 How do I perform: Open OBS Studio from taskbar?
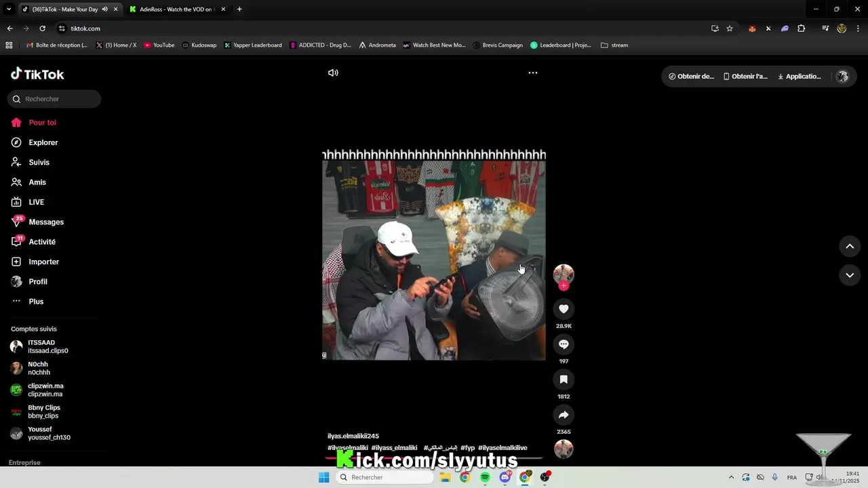545,477
